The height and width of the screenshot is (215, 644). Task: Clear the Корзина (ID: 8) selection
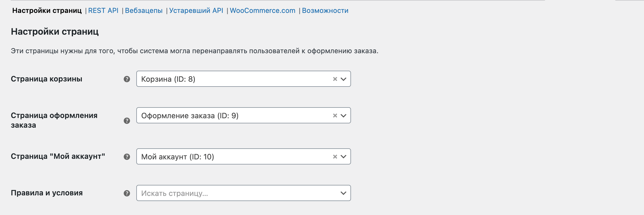tap(335, 79)
